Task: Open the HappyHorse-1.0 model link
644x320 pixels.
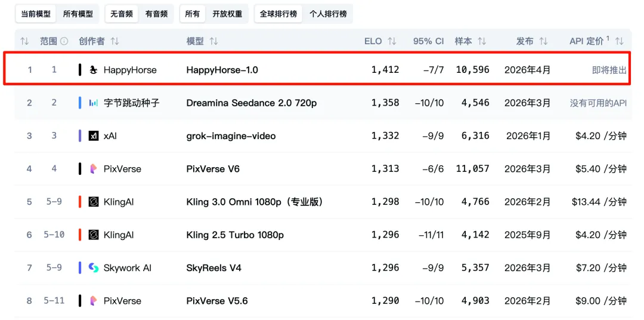Action: (222, 70)
